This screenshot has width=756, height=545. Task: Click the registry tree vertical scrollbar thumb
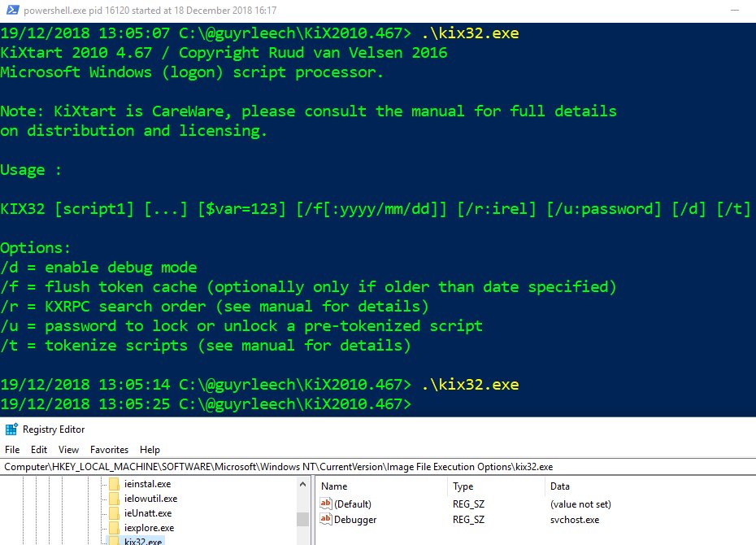point(302,519)
